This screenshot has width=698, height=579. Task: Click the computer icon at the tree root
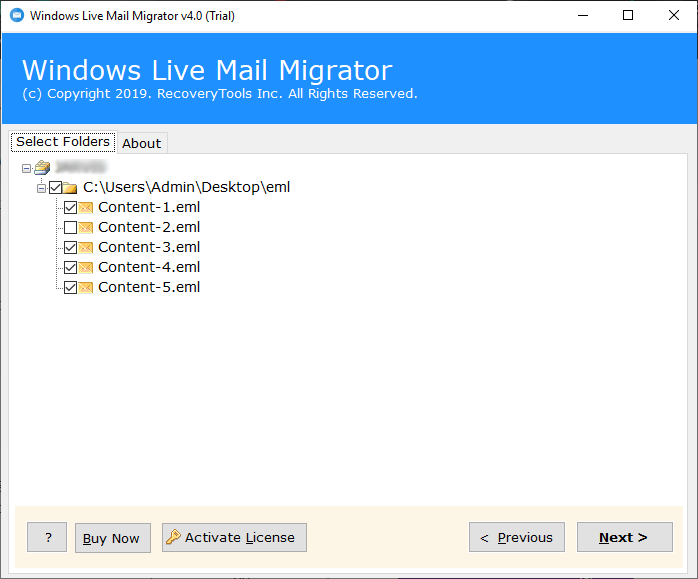[42, 168]
